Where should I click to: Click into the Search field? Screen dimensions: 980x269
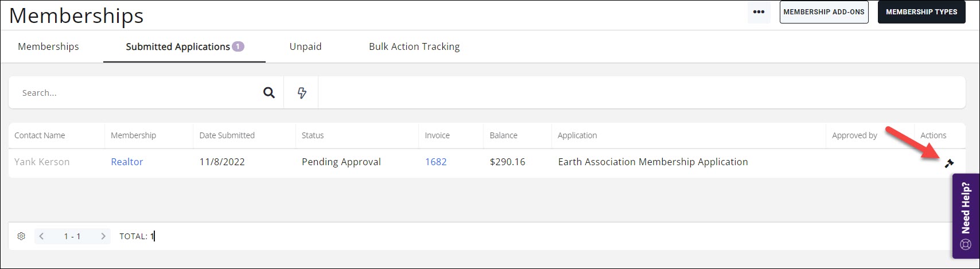138,93
